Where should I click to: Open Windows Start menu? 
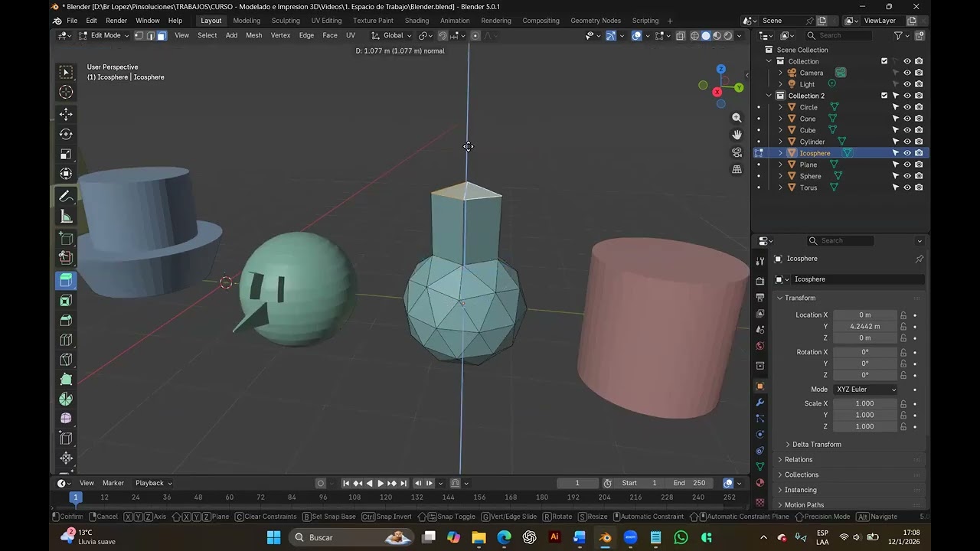(273, 537)
